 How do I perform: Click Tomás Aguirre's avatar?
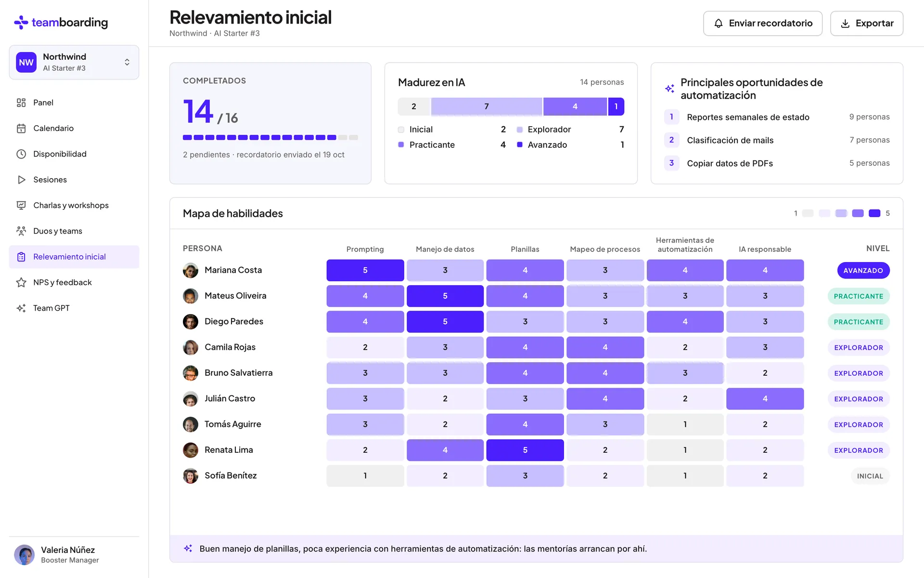pos(191,424)
